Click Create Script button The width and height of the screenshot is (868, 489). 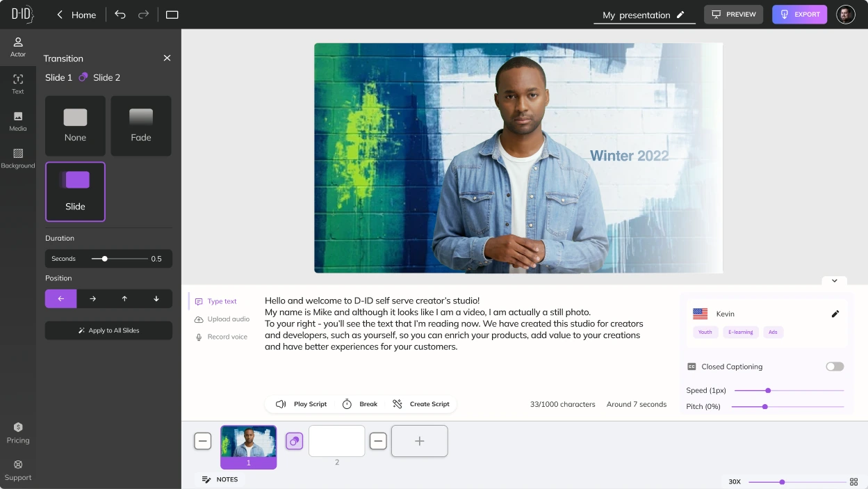(x=421, y=404)
